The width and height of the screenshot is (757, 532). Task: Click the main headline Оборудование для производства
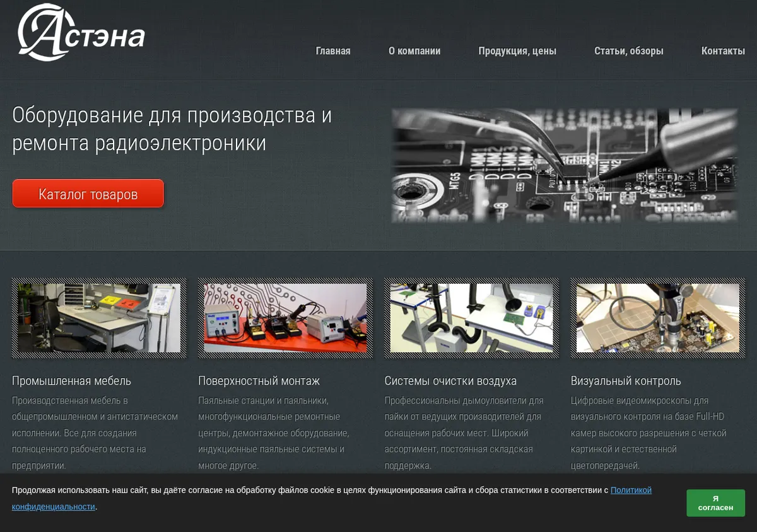172,129
